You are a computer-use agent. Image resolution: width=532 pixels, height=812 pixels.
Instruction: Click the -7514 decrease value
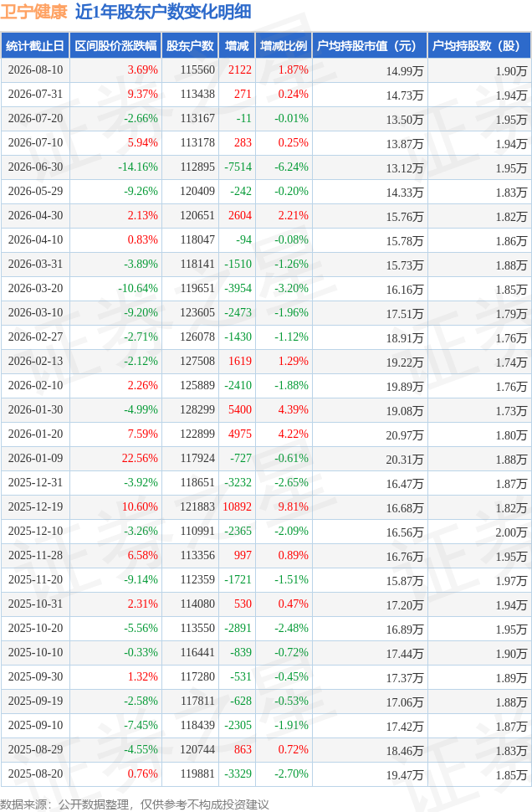click(238, 167)
